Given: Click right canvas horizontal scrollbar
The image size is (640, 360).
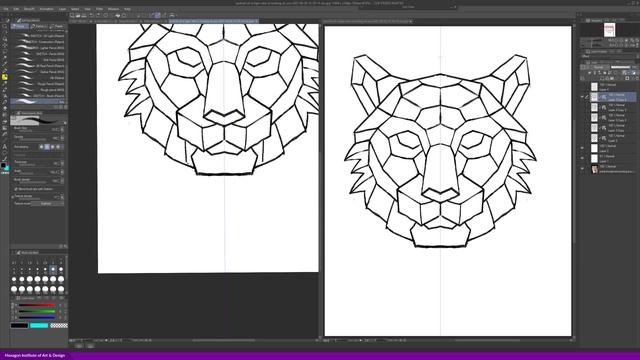Looking at the screenshot, I should pyautogui.click(x=488, y=340).
